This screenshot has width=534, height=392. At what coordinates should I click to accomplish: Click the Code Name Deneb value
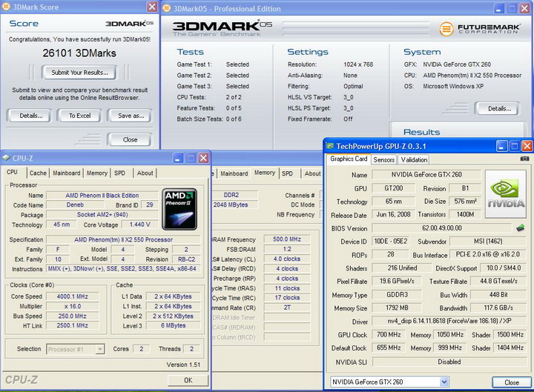(75, 205)
